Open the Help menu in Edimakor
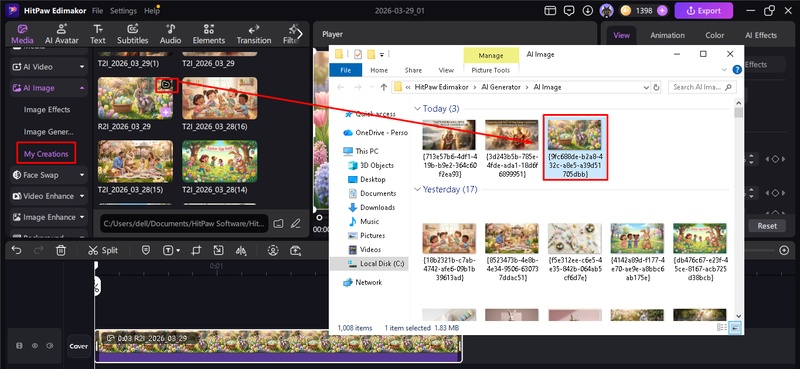The height and width of the screenshot is (369, 800). (x=152, y=11)
